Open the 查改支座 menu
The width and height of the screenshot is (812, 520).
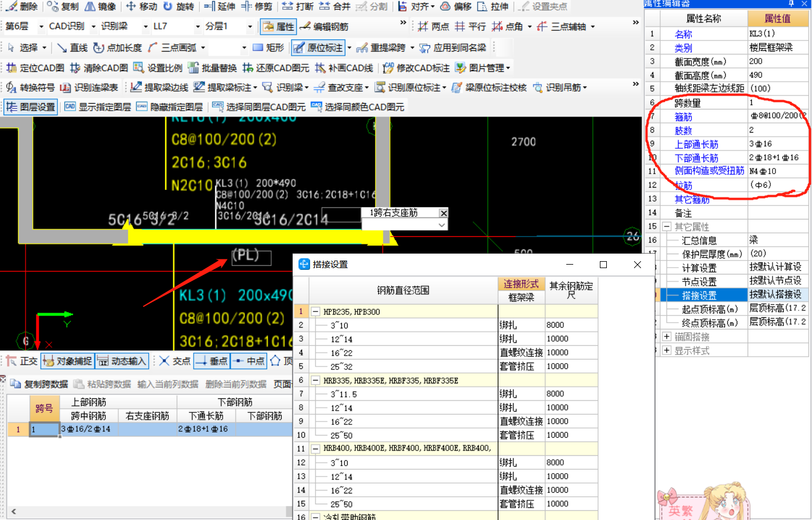(x=342, y=87)
